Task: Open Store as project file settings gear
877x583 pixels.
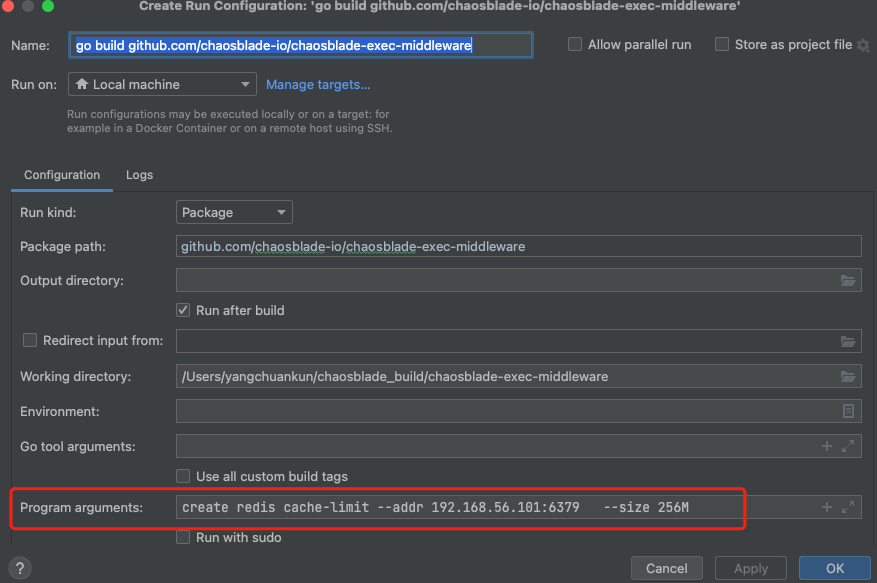Action: (864, 45)
